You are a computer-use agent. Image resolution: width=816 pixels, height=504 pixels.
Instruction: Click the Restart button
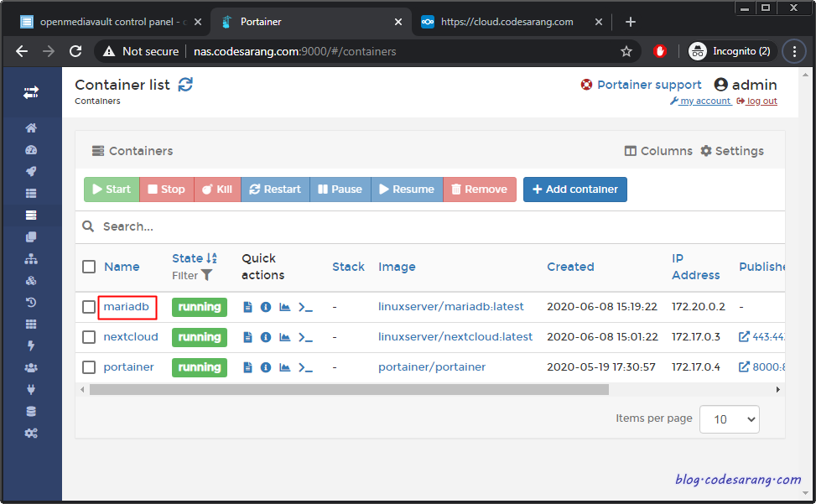click(x=275, y=190)
